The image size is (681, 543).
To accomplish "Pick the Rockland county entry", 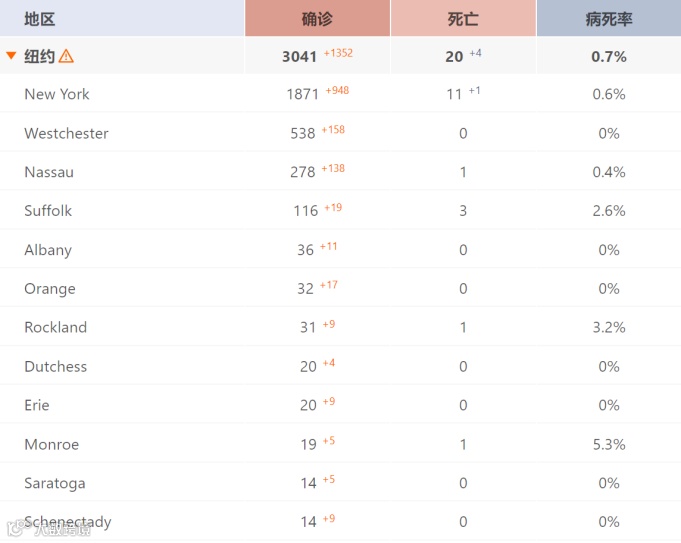I will tap(56, 327).
